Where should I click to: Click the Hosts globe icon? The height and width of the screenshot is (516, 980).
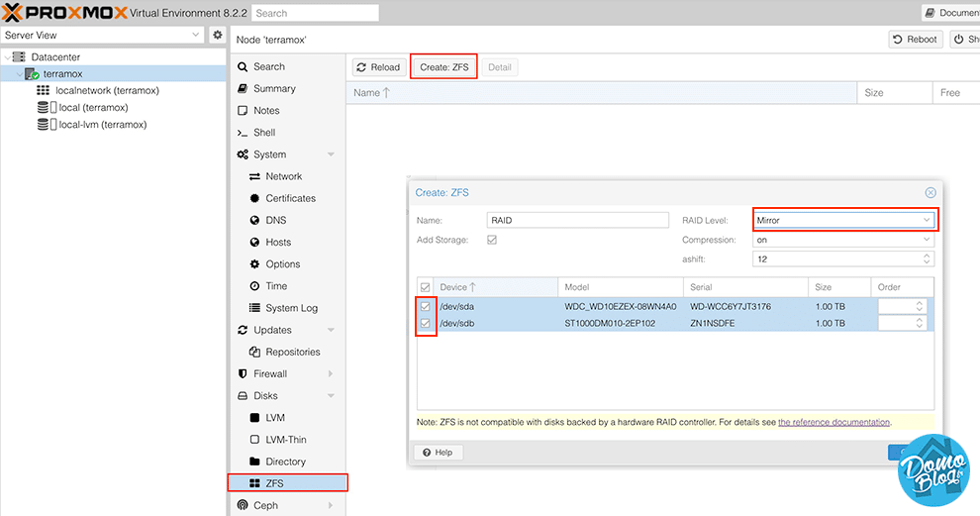(x=254, y=242)
